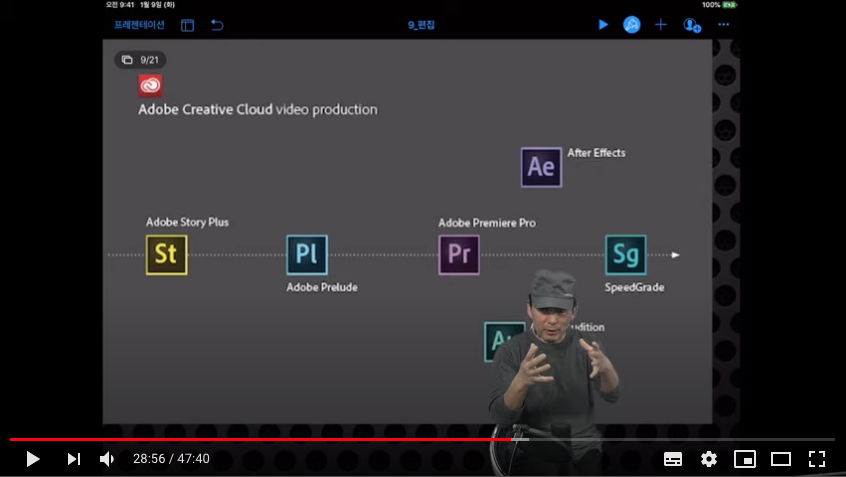Open the Keynote format brush tool
The height and width of the screenshot is (477, 846).
pyautogui.click(x=631, y=24)
